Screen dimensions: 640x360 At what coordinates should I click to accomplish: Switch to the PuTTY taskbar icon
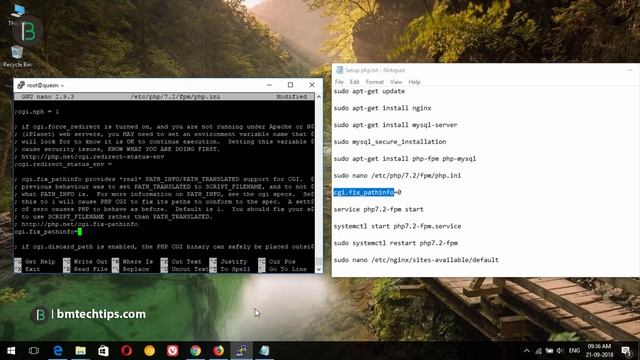pos(242,351)
